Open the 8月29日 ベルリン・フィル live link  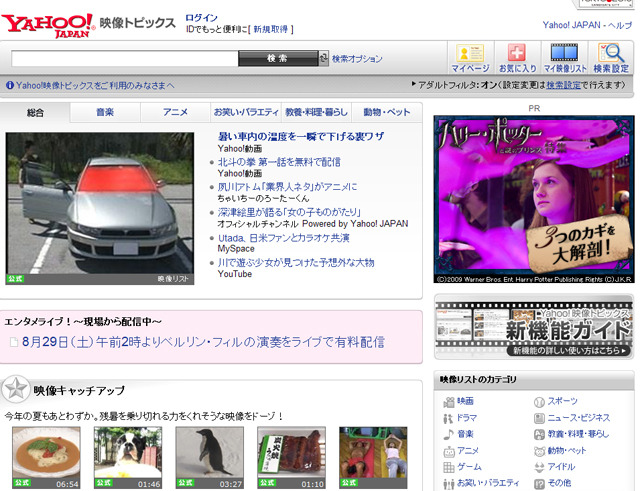(x=203, y=342)
